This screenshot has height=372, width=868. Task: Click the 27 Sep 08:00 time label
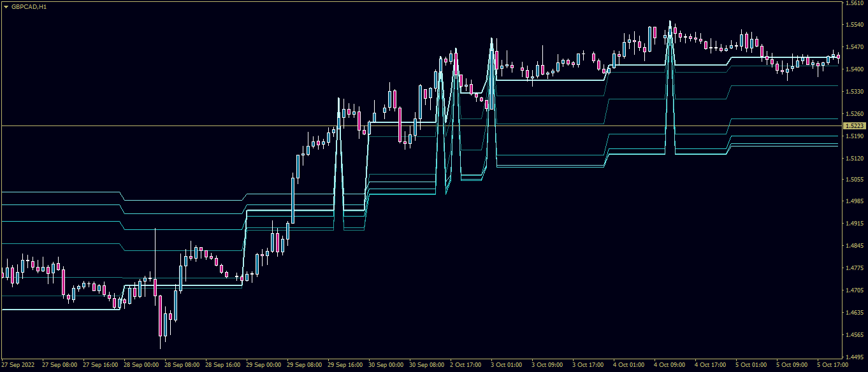click(x=60, y=366)
